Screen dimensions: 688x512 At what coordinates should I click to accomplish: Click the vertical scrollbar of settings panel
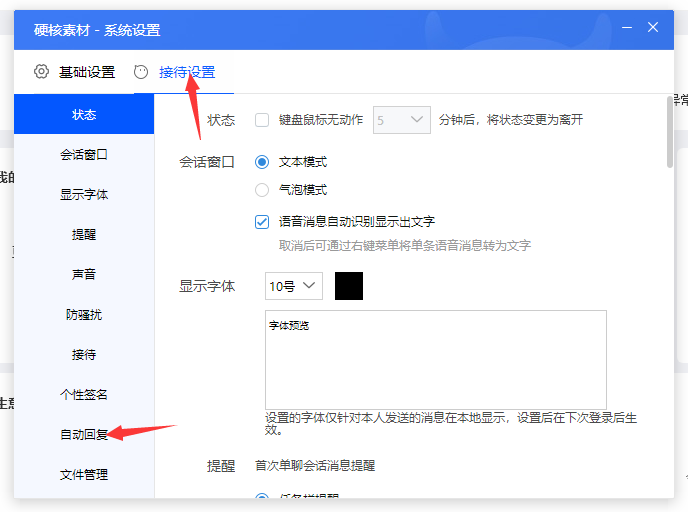[x=670, y=132]
